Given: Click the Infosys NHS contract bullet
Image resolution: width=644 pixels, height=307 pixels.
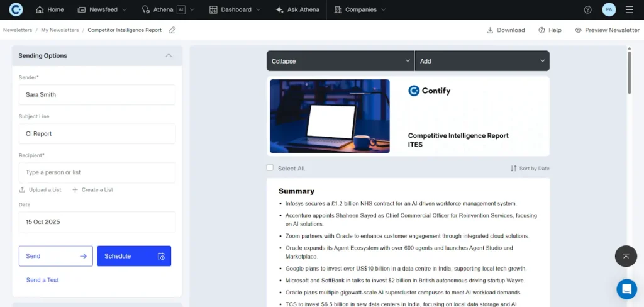Looking at the screenshot, I should pos(401,203).
